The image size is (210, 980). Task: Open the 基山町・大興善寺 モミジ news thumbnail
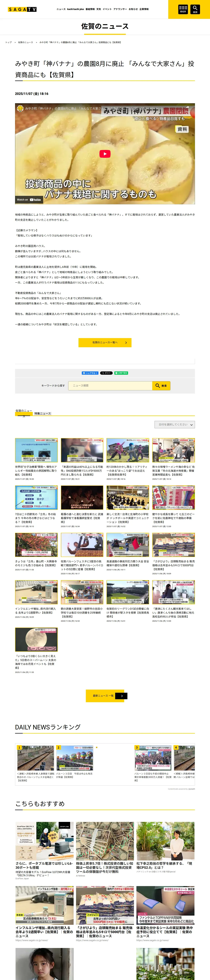coord(36,545)
